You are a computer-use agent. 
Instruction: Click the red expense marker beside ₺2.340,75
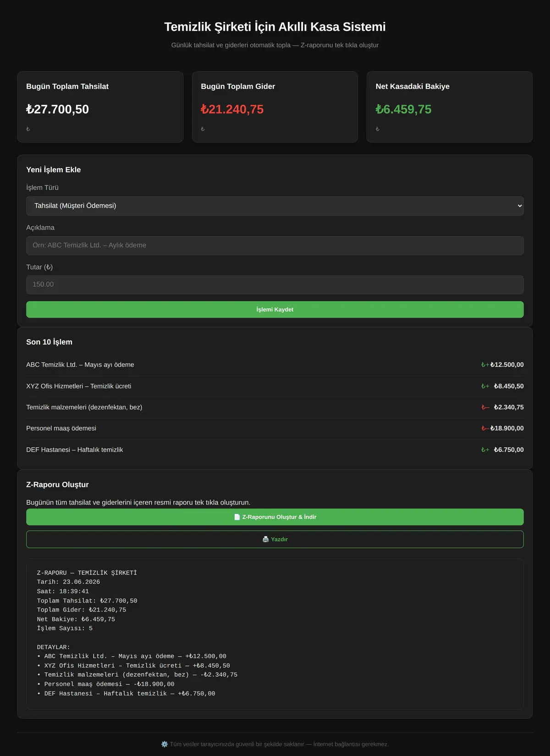point(485,407)
